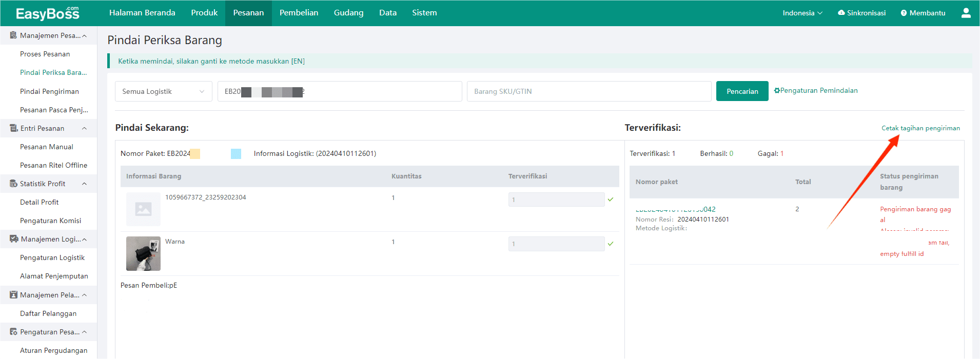980x359 pixels.
Task: Click the user profile icon
Action: coord(966,13)
